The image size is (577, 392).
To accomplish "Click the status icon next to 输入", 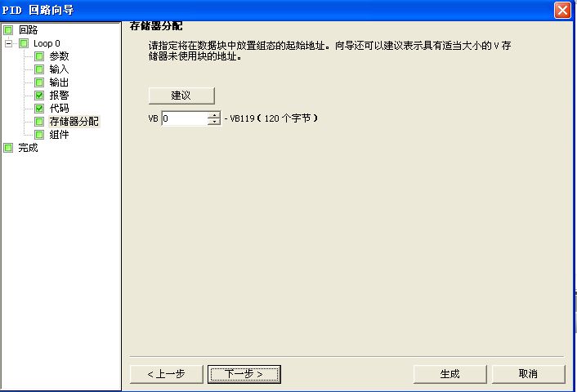I will pos(39,69).
